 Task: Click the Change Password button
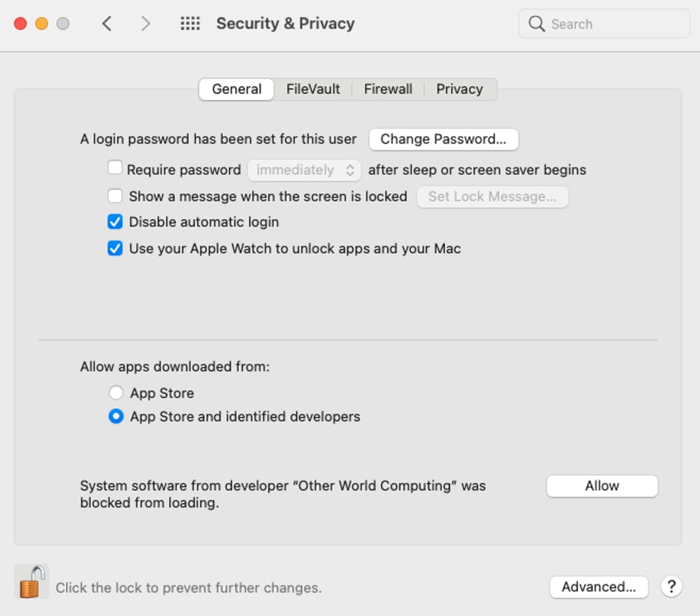[443, 139]
